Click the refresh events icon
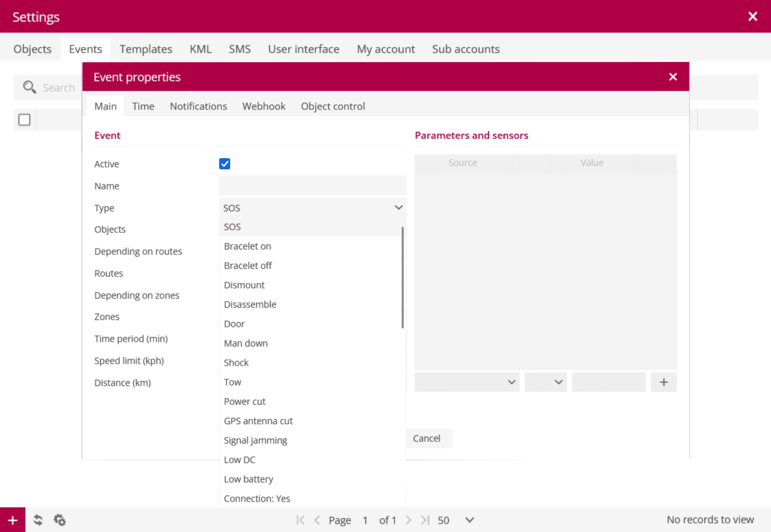The height and width of the screenshot is (532, 771). point(38,520)
